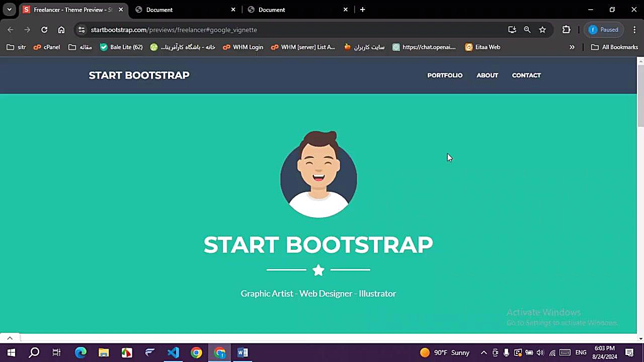
Task: Click the avatar illustration image
Action: [x=318, y=174]
